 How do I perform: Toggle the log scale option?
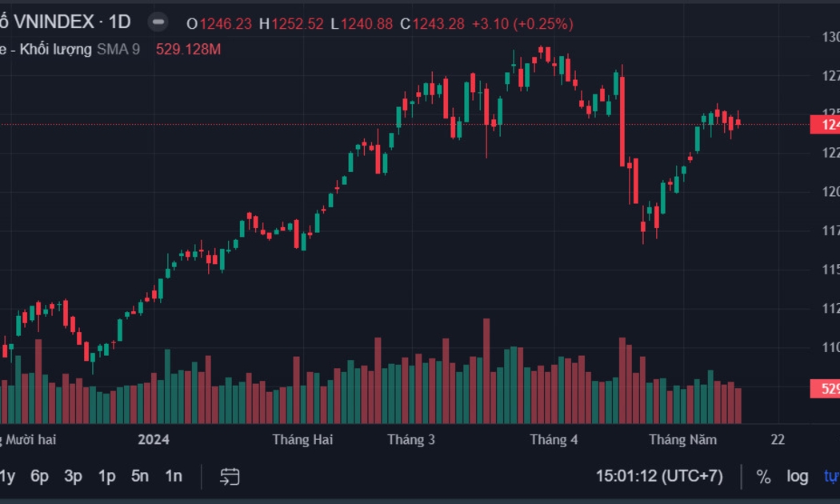pos(797,477)
